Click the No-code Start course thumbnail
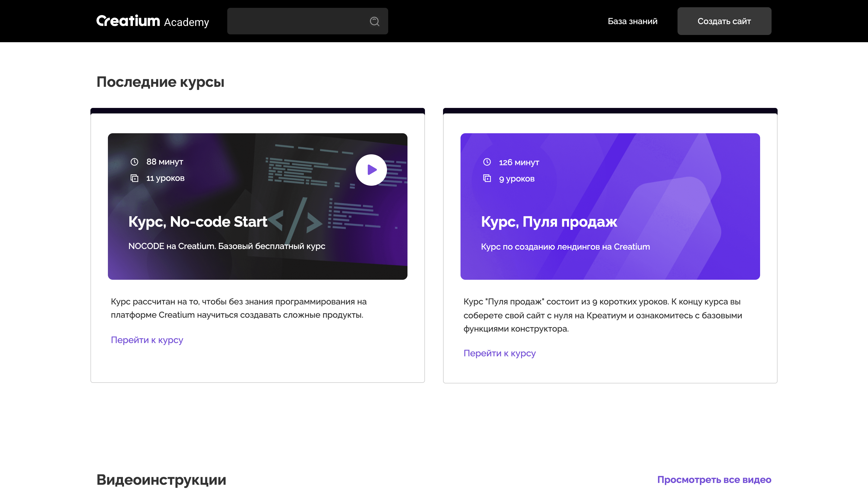 tap(258, 207)
